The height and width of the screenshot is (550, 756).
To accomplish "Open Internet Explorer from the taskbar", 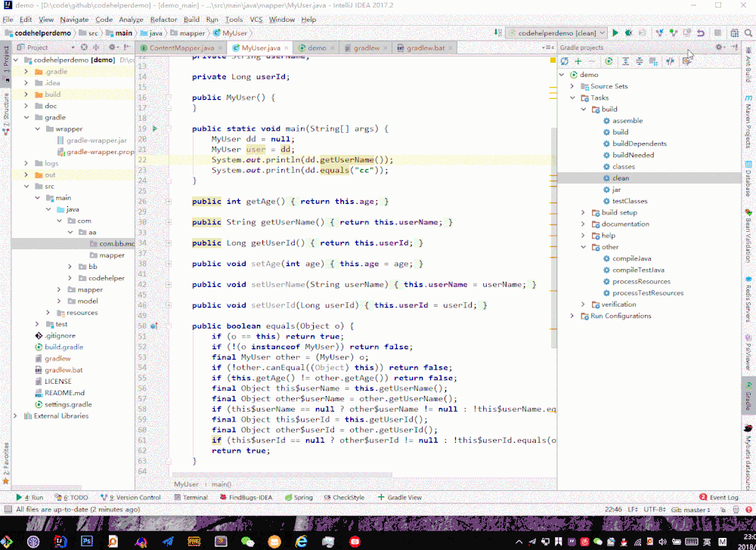I will pyautogui.click(x=302, y=542).
